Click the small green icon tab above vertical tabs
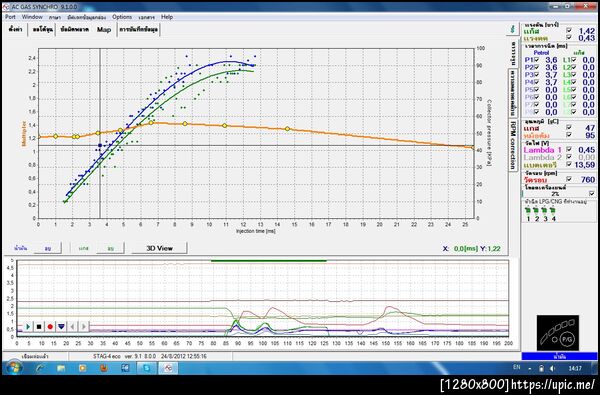Image resolution: width=600 pixels, height=395 pixels. (x=513, y=29)
